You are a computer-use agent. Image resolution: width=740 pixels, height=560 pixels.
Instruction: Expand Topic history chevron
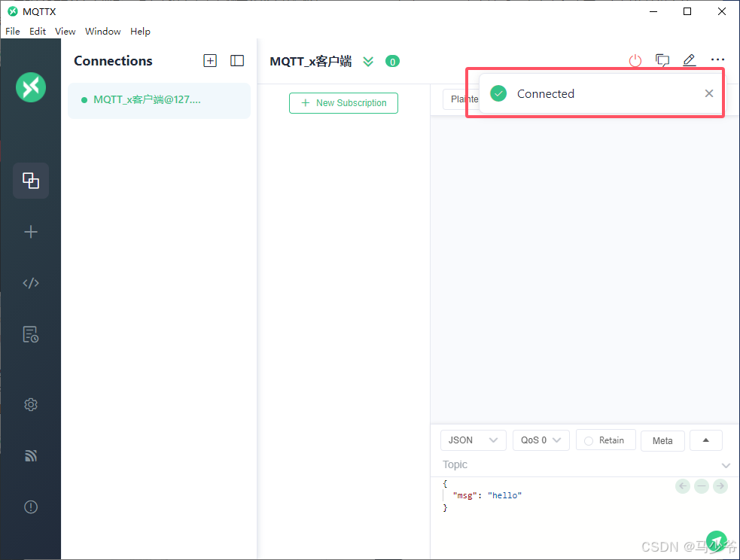pyautogui.click(x=726, y=465)
